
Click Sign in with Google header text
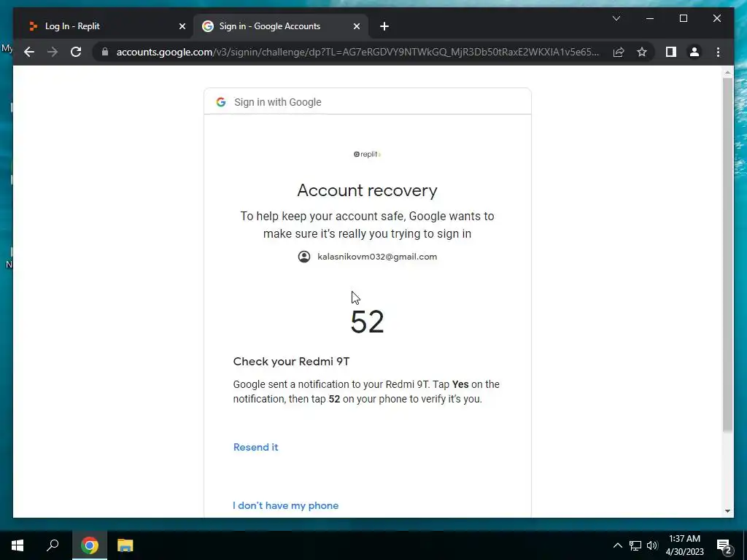pos(278,102)
